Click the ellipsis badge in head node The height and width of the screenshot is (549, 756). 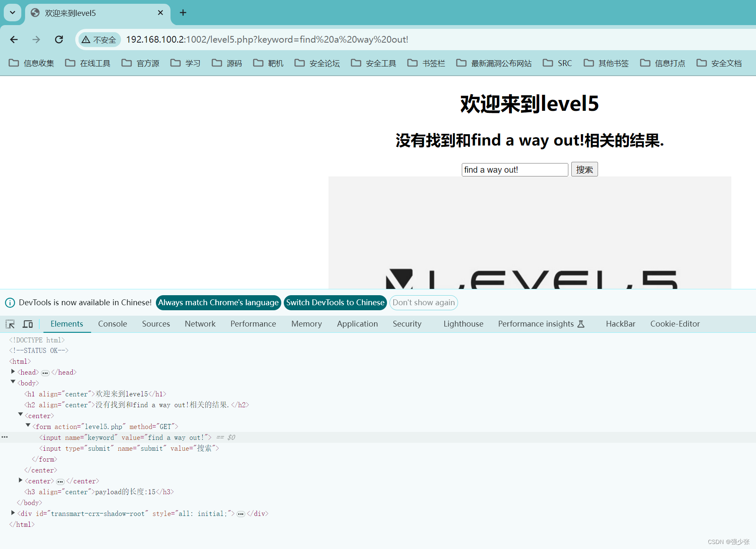click(x=45, y=373)
